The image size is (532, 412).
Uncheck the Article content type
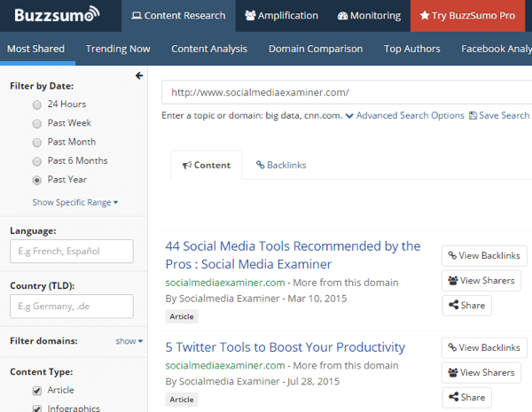(37, 391)
